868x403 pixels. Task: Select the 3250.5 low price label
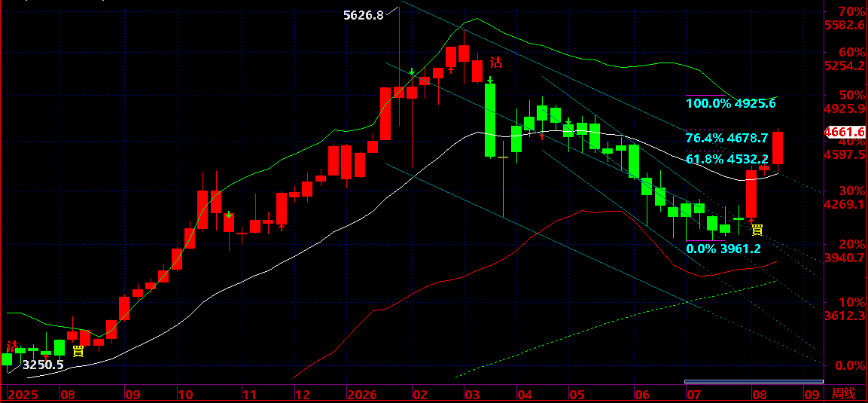click(43, 365)
